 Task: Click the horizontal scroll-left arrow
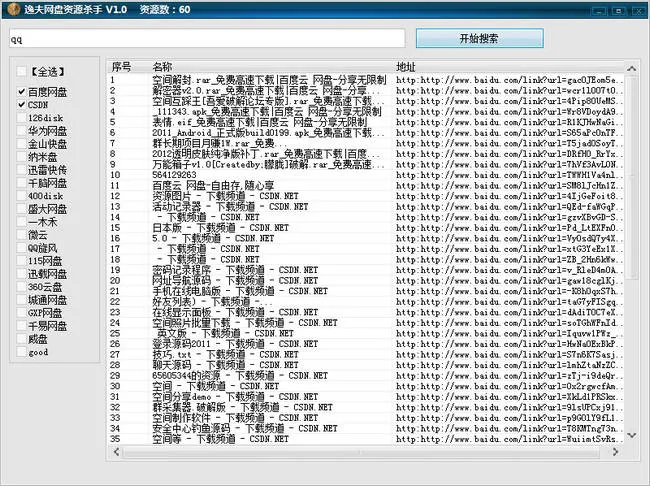(116, 452)
